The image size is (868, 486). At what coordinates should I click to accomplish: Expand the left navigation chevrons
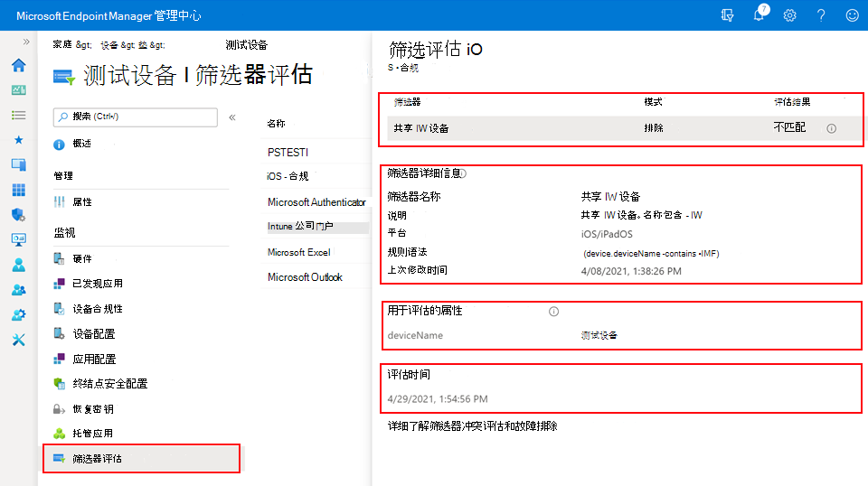(26, 42)
